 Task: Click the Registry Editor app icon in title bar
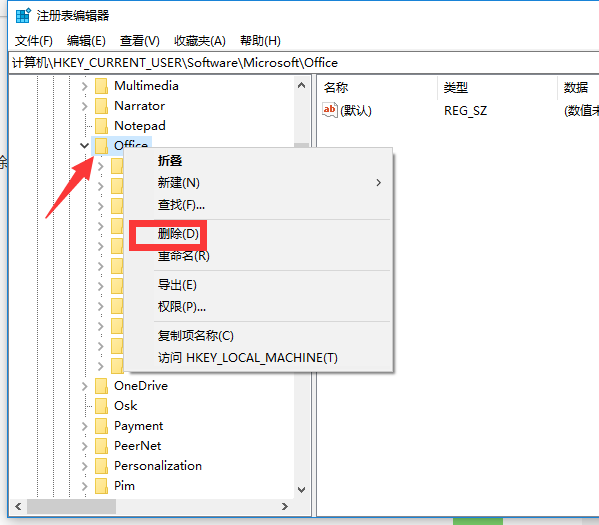pyautogui.click(x=23, y=16)
